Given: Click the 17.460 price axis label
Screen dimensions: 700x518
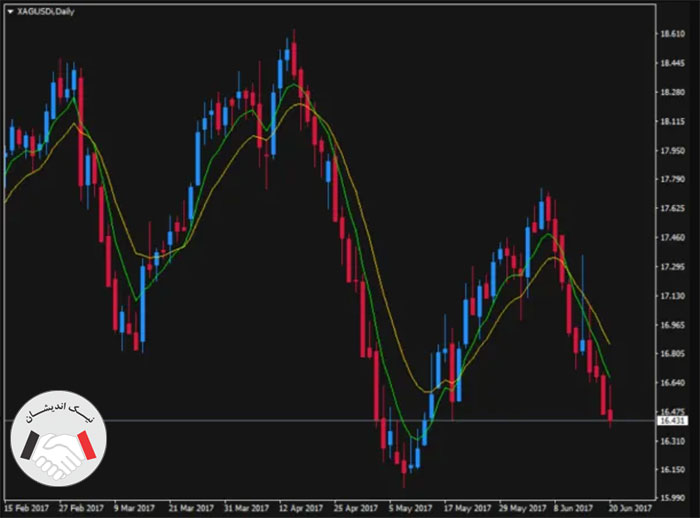Looking at the screenshot, I should [673, 237].
